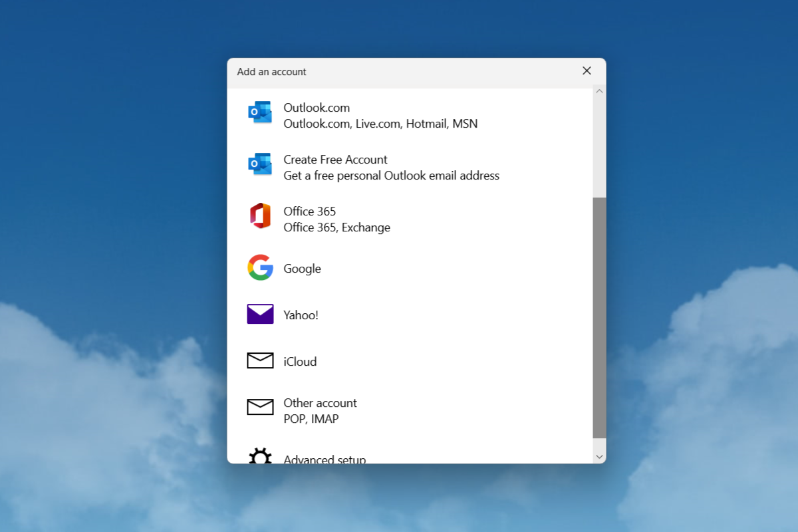Click the purple Yahoo envelope icon
The width and height of the screenshot is (798, 532).
tap(260, 314)
